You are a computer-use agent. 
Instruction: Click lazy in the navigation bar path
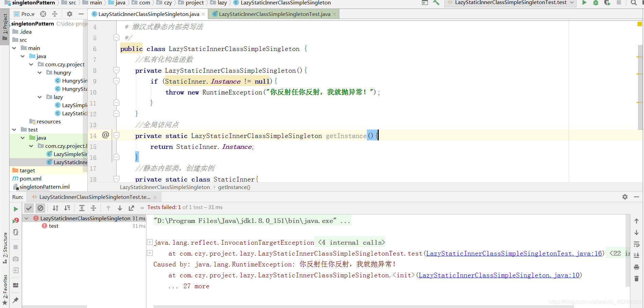point(222,3)
